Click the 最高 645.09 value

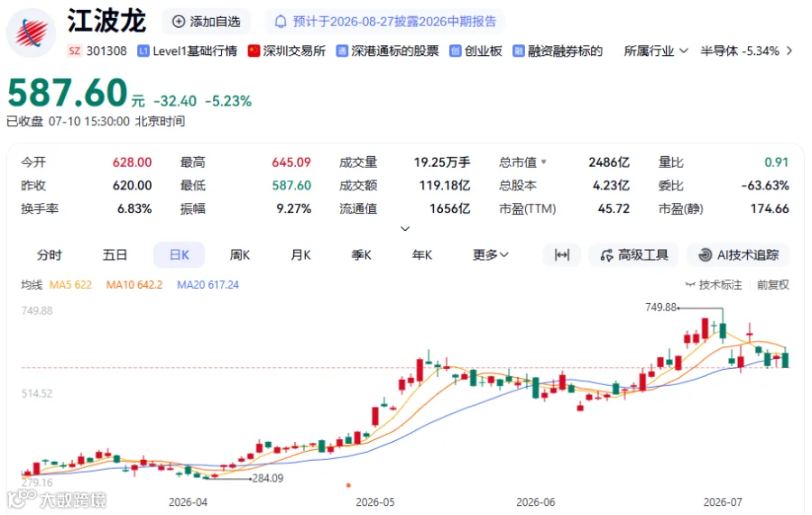click(x=291, y=162)
